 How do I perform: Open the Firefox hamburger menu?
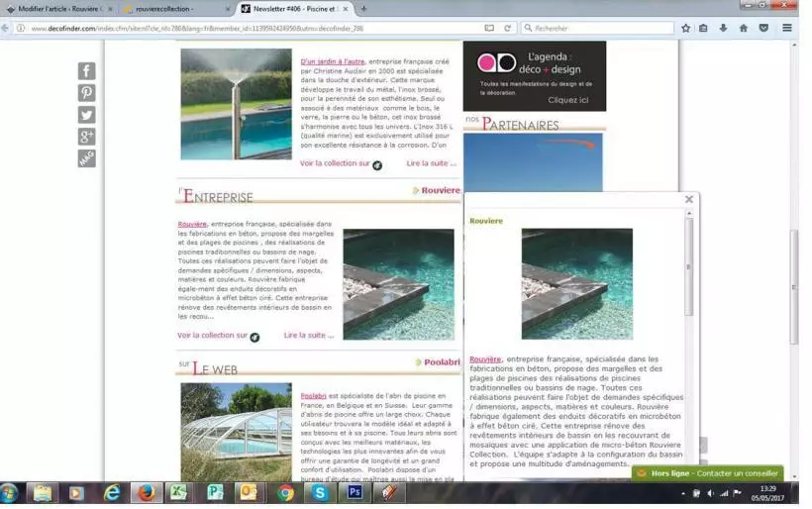click(788, 28)
